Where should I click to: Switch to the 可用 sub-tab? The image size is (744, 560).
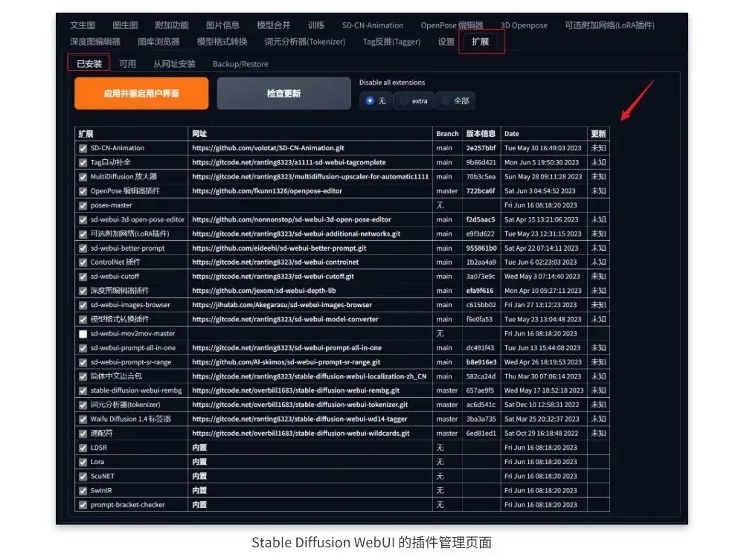point(128,64)
